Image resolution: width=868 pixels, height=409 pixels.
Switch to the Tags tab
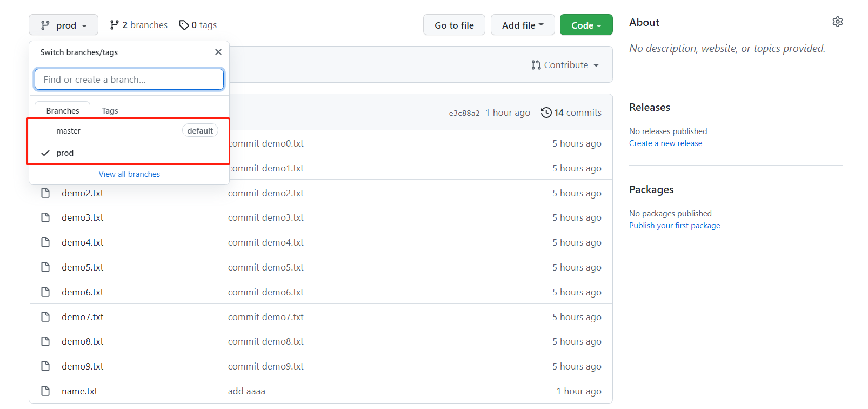pos(110,110)
